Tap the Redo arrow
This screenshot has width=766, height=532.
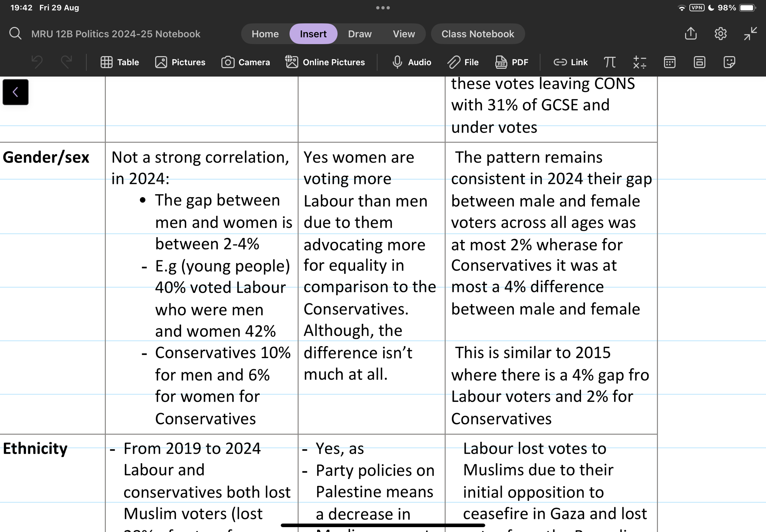(66, 62)
